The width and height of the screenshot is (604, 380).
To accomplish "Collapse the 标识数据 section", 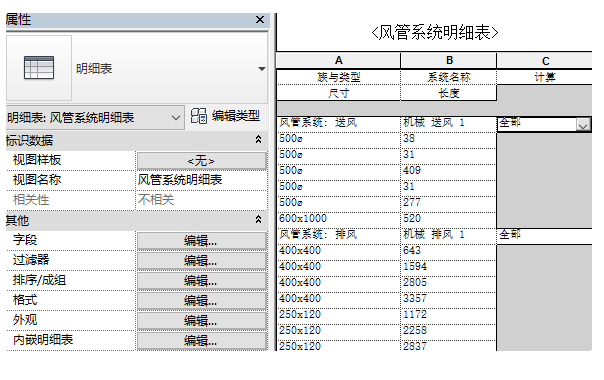I will (258, 140).
